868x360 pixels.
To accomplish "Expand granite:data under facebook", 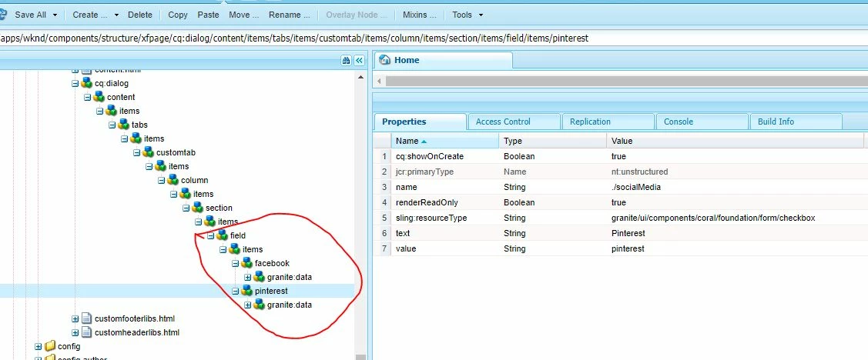I will click(247, 277).
